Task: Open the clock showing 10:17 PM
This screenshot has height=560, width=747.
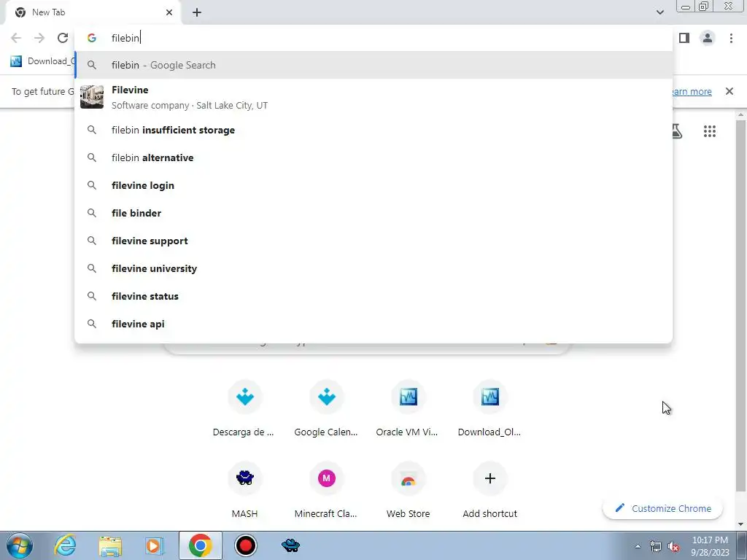Action: pos(710,546)
